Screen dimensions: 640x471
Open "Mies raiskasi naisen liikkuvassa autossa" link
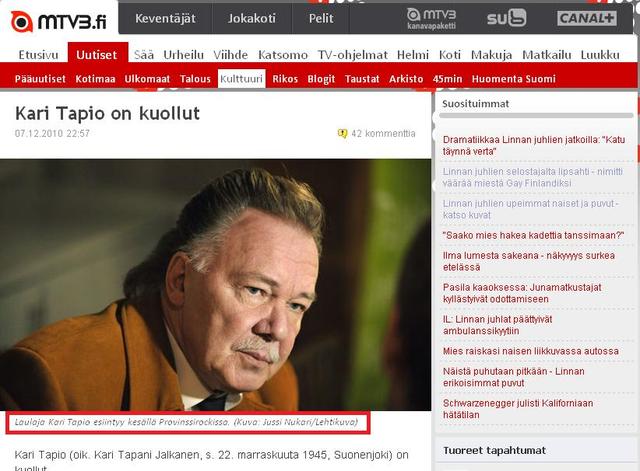click(x=531, y=351)
